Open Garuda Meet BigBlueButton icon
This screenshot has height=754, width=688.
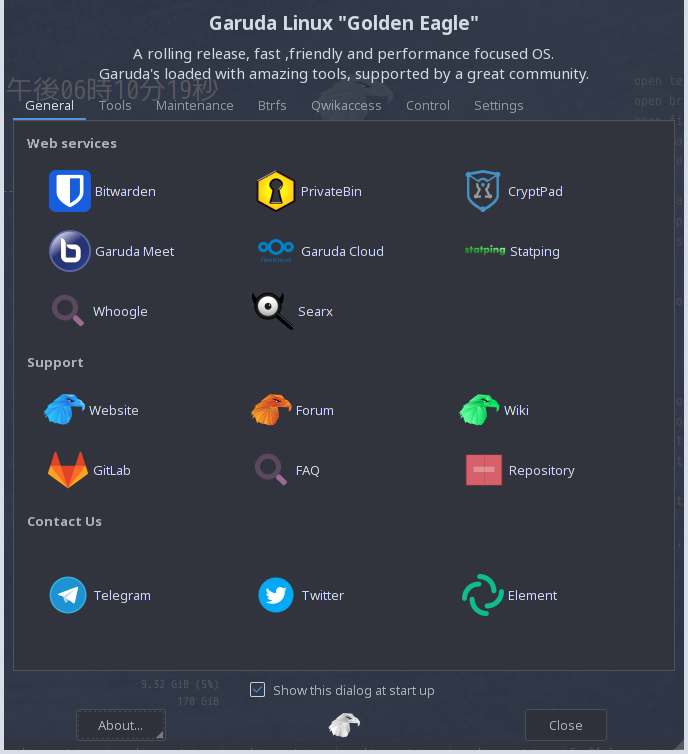(70, 251)
